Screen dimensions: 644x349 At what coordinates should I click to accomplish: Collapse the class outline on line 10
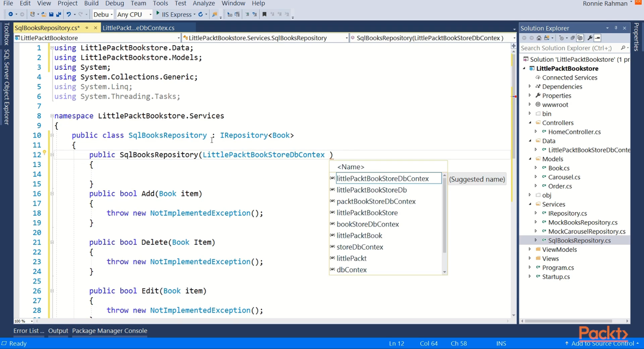pyautogui.click(x=52, y=135)
